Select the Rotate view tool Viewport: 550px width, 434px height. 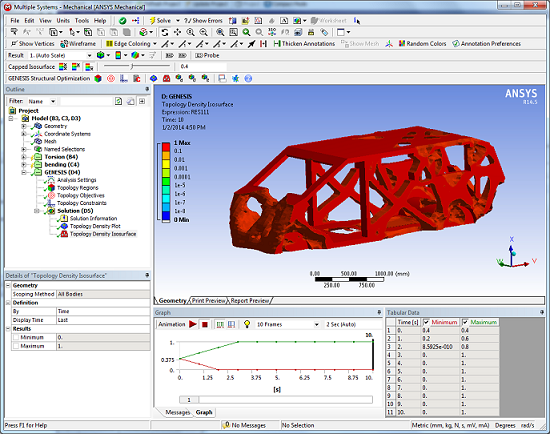(165, 32)
